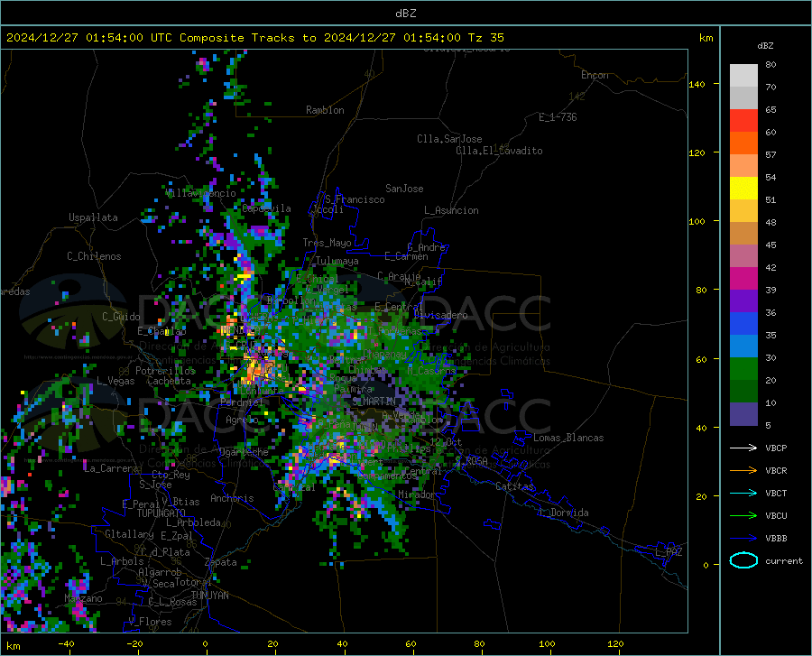
Task: Click the L_PAZ place label
Action: 669,552
